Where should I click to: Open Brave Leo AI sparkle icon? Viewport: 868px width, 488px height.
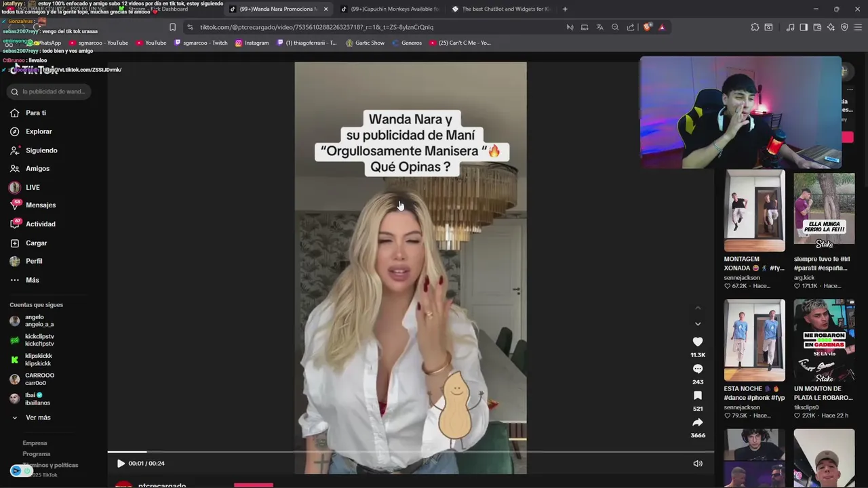(831, 27)
